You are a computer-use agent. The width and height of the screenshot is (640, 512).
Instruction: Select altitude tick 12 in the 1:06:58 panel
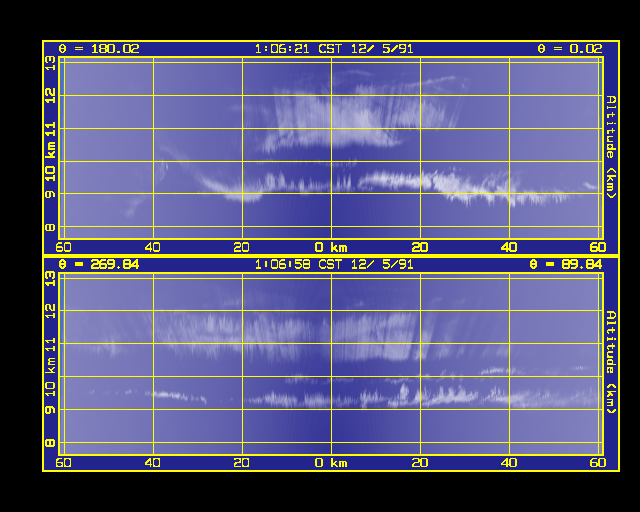point(50,311)
